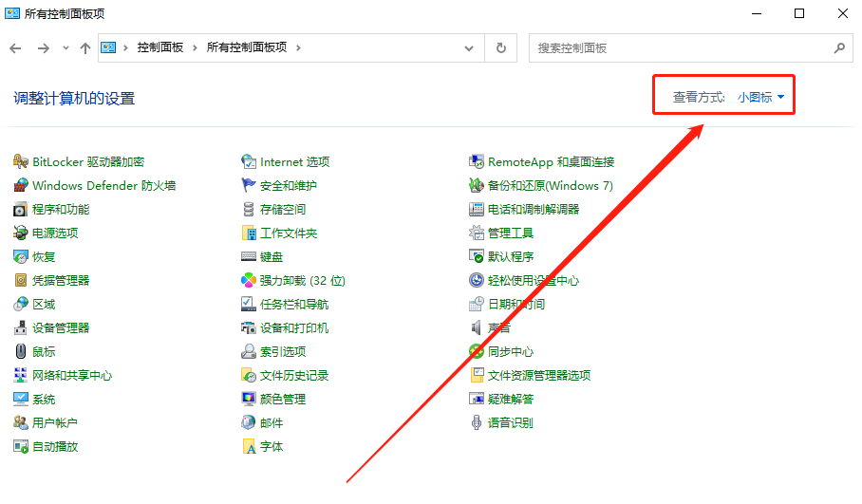Expand the address bar history dropdown arrow
Viewport: 862px width, 504px height.
[469, 47]
